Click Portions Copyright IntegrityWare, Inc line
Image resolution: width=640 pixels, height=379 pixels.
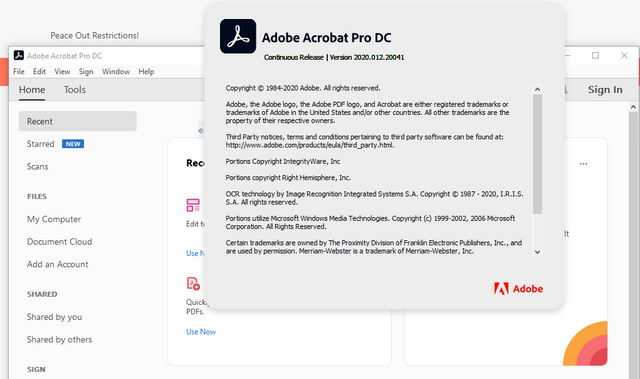pos(283,162)
